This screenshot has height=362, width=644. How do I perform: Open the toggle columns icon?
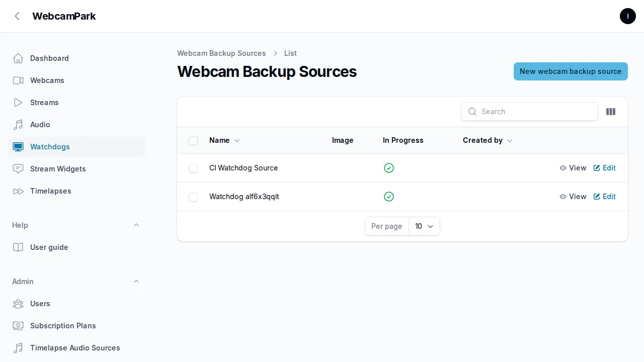coord(611,112)
